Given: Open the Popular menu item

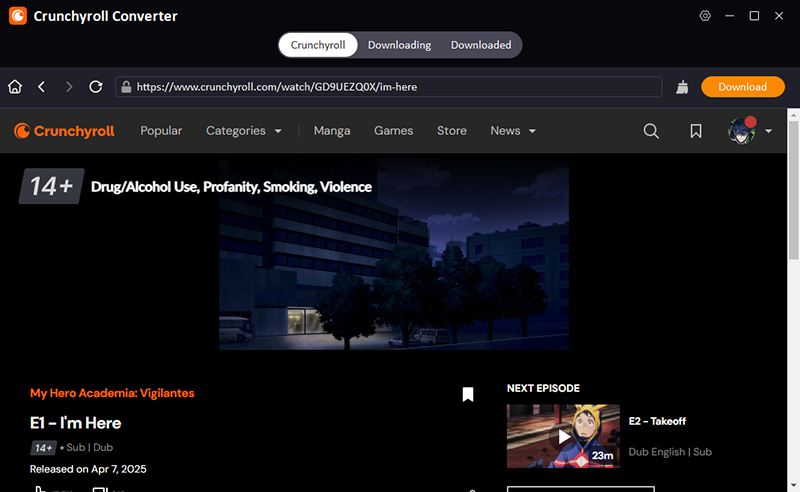Looking at the screenshot, I should [161, 131].
